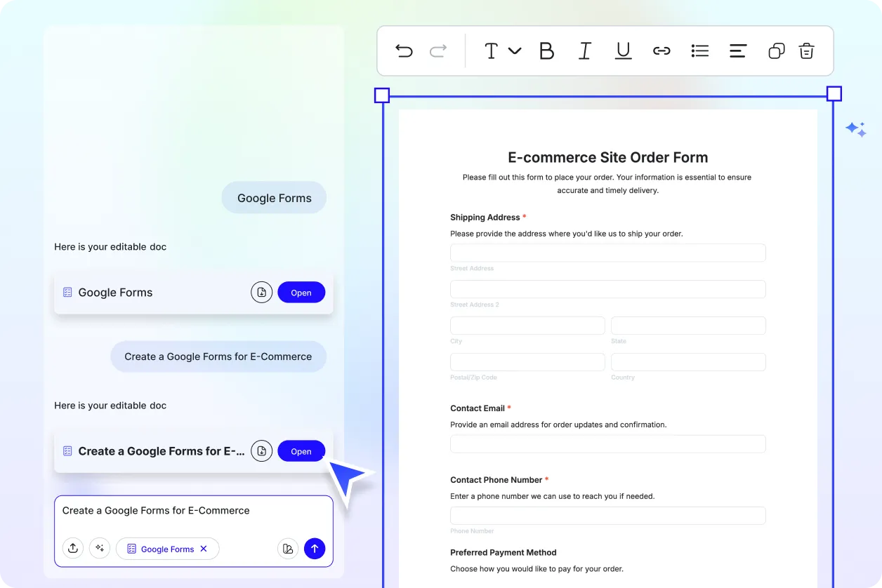Image resolution: width=882 pixels, height=588 pixels.
Task: Open the Google Forms editable doc
Action: click(301, 292)
